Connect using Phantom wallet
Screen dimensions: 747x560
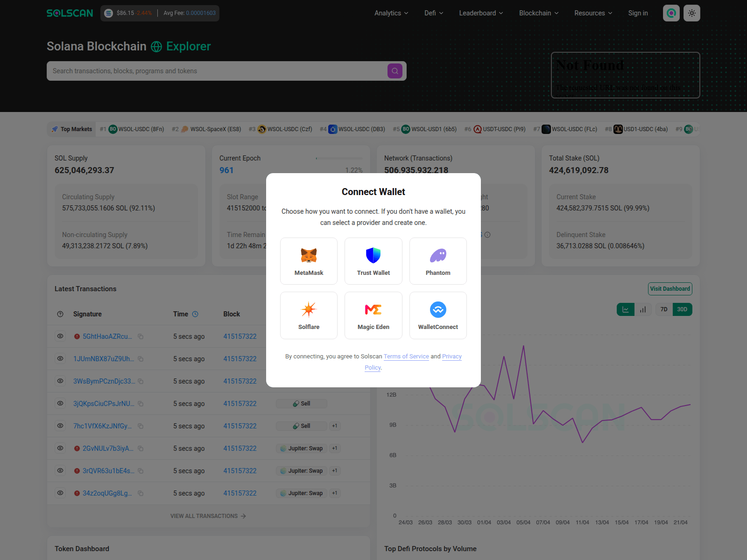point(438,261)
